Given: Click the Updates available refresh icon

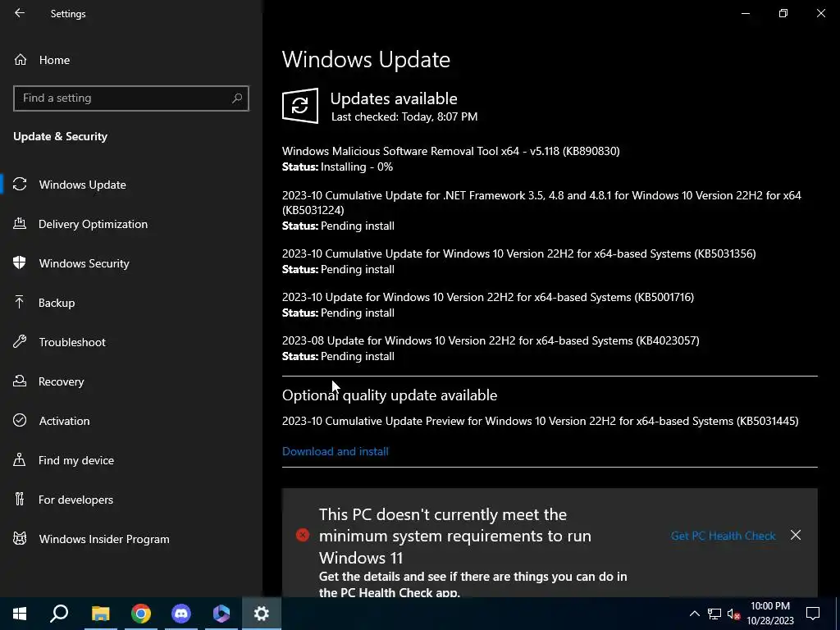Looking at the screenshot, I should pos(300,106).
